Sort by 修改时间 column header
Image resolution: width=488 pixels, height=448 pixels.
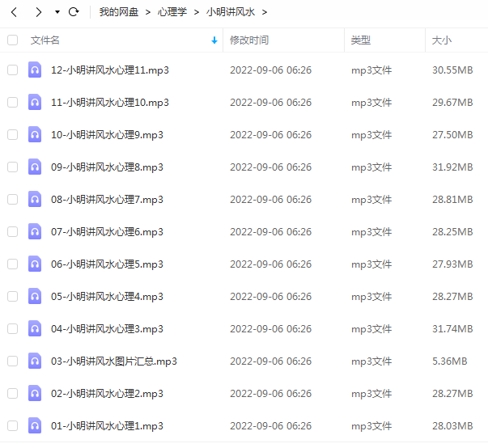pyautogui.click(x=249, y=40)
